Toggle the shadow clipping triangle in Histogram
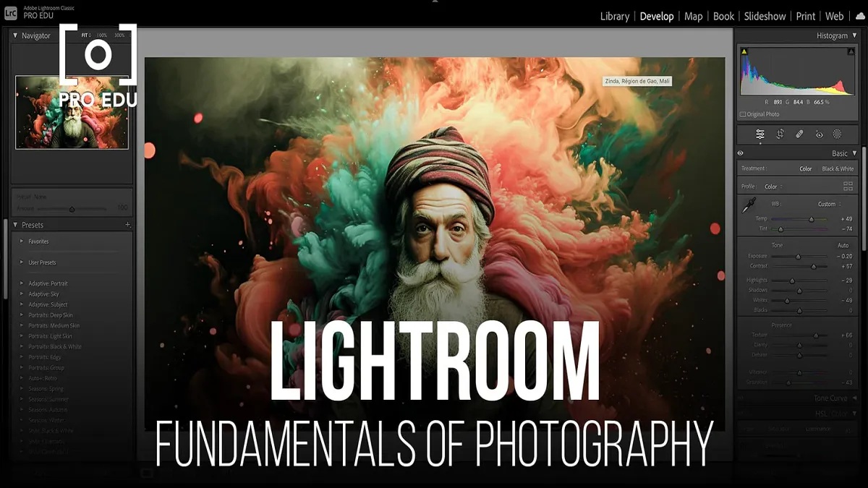Image resolution: width=868 pixels, height=488 pixels. tap(744, 51)
